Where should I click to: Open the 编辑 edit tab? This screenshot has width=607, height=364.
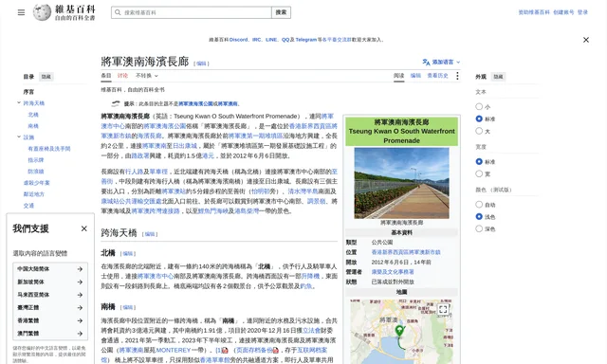[415, 76]
